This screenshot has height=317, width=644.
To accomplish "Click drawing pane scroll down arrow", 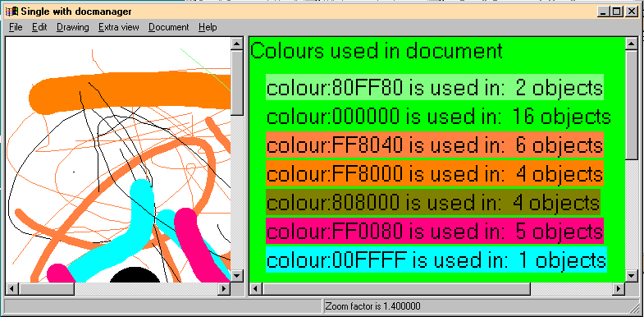I will 237,275.
